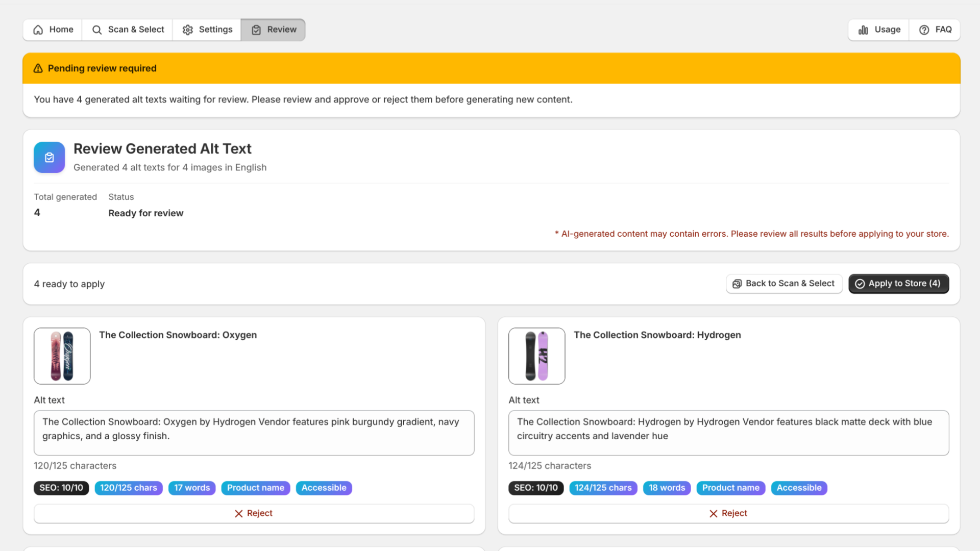Click inside the Hydrogen alt text field
This screenshot has height=551, width=980.
tap(728, 433)
